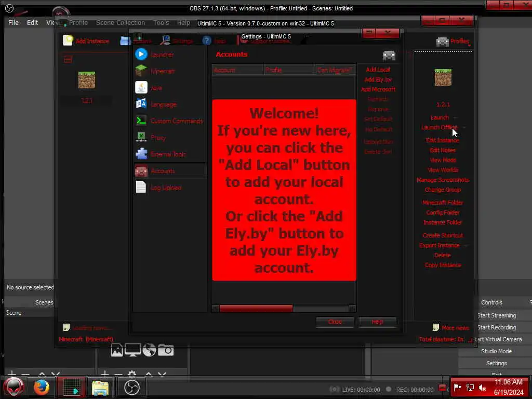
Task: Click View Mods
Action: click(443, 160)
